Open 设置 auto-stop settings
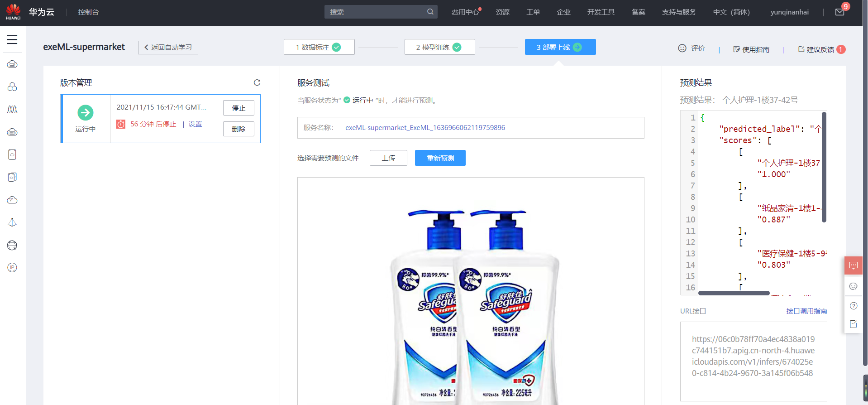The image size is (868, 405). coord(196,124)
